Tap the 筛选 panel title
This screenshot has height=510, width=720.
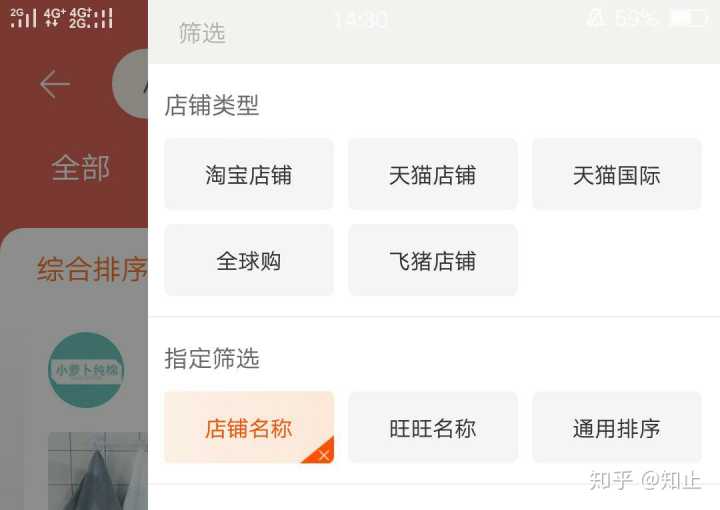pos(202,33)
